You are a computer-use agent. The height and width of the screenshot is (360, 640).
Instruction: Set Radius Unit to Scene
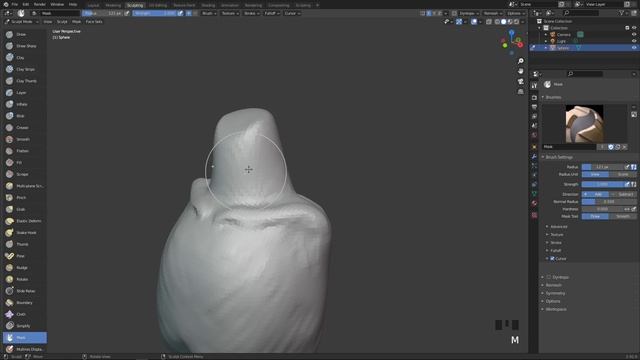[x=623, y=174]
